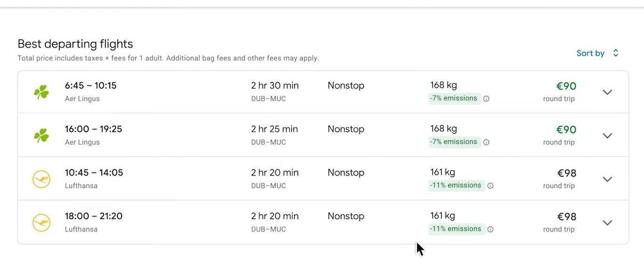Click the -11% emissions badge on the last flight

tap(456, 229)
